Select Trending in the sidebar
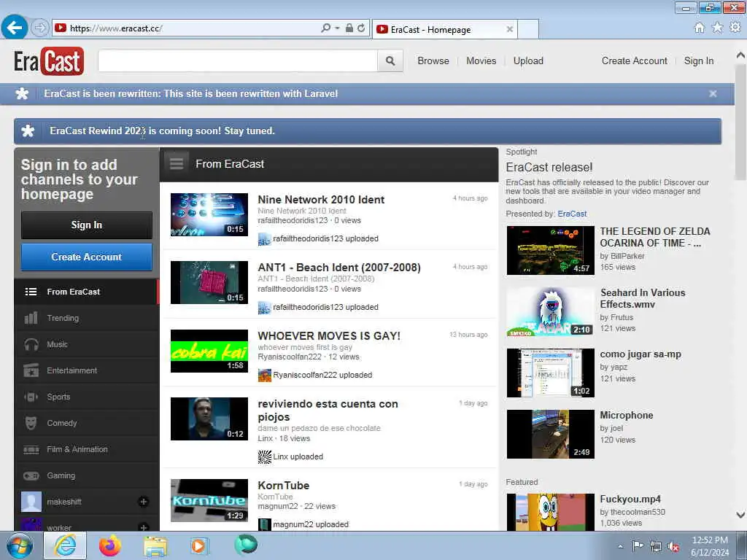The height and width of the screenshot is (560, 747). coord(87,318)
